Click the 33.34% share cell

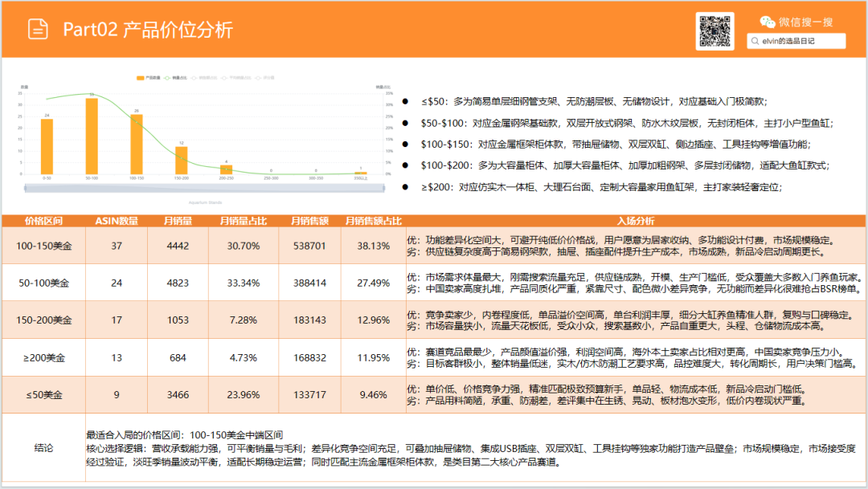pyautogui.click(x=243, y=283)
